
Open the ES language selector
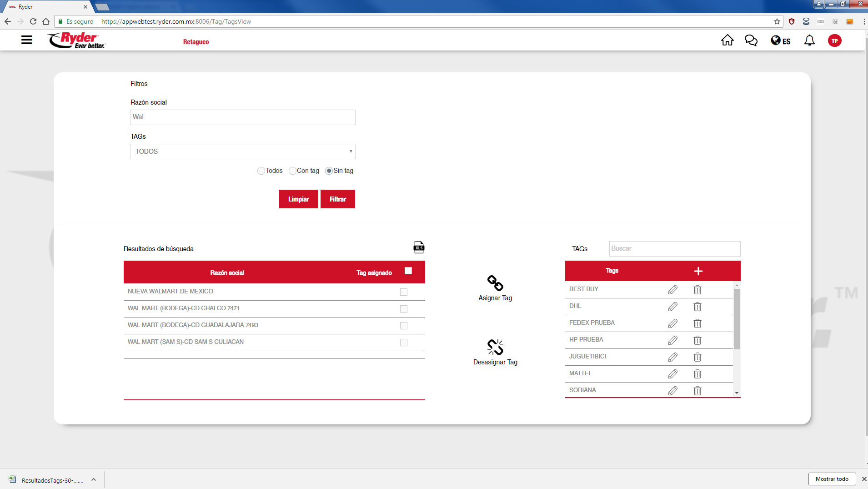(x=781, y=41)
